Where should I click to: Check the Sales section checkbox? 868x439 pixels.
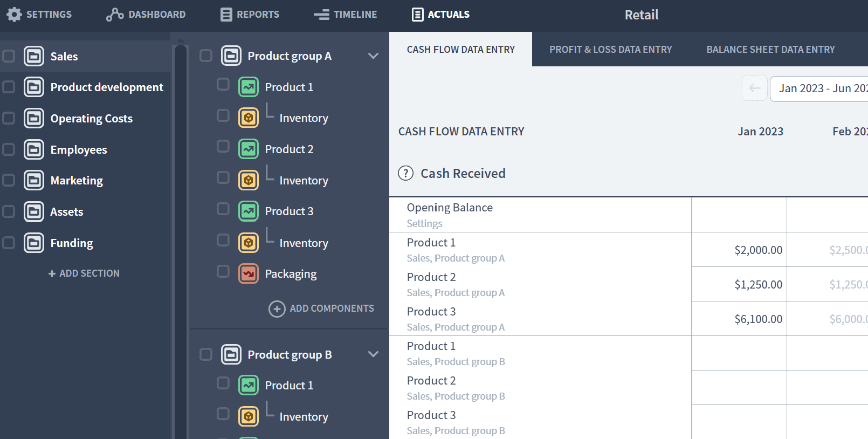9,56
